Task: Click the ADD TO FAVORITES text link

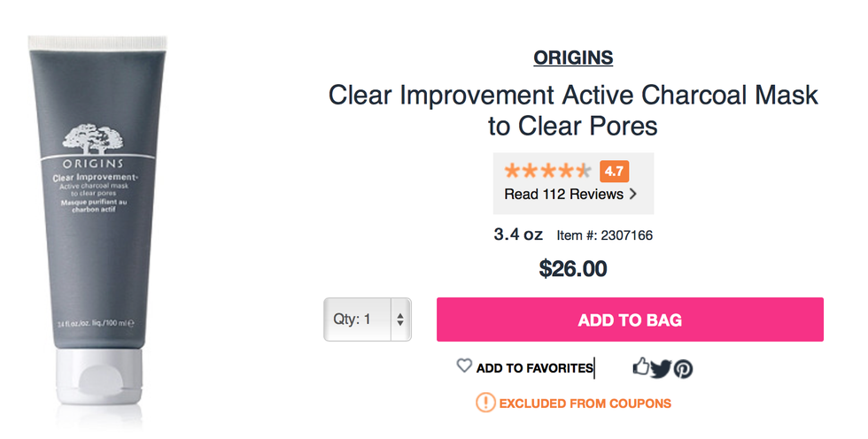Action: (x=534, y=368)
